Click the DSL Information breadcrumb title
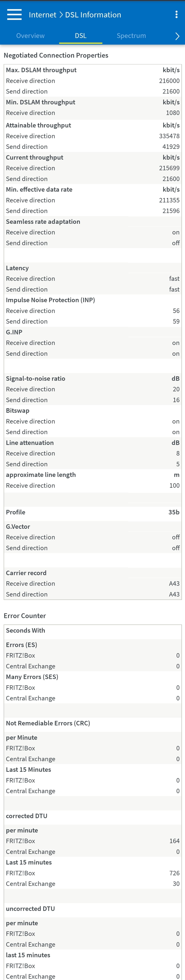Image resolution: width=185 pixels, height=980 pixels. [93, 15]
